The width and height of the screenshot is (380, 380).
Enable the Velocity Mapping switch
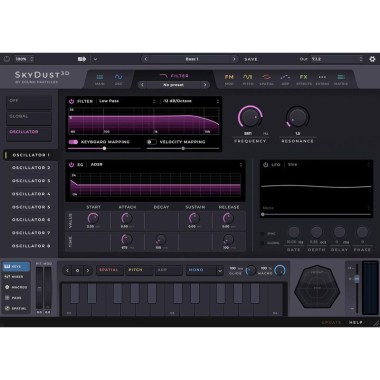[x=152, y=142]
